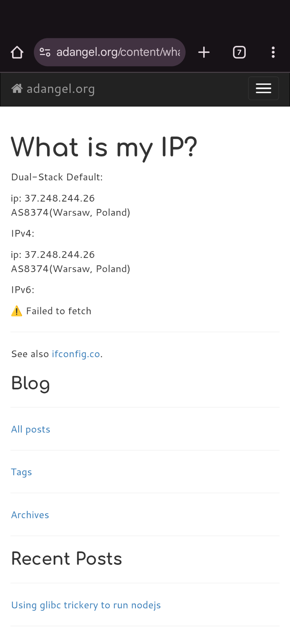Click the "What is my IP?" heading
The width and height of the screenshot is (290, 644).
coord(104,148)
